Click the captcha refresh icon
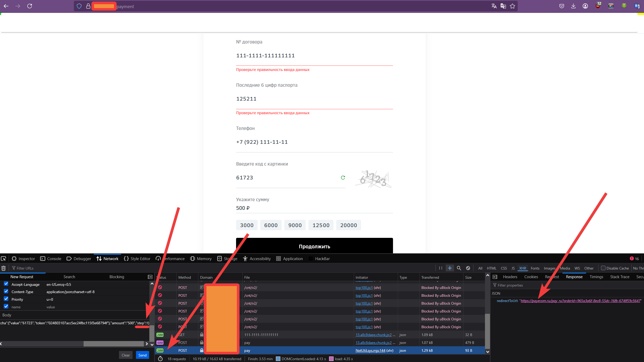644x362 pixels. [x=343, y=178]
